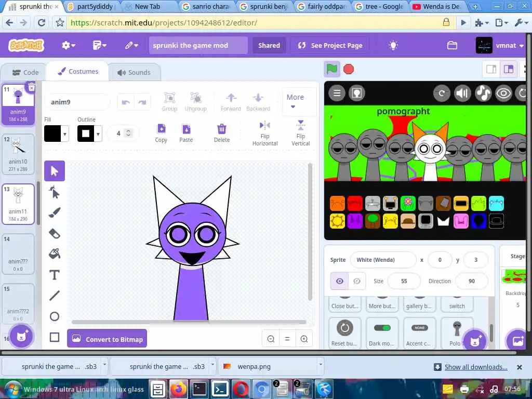
Task: Reset canvas zoom with equals button
Action: click(287, 339)
